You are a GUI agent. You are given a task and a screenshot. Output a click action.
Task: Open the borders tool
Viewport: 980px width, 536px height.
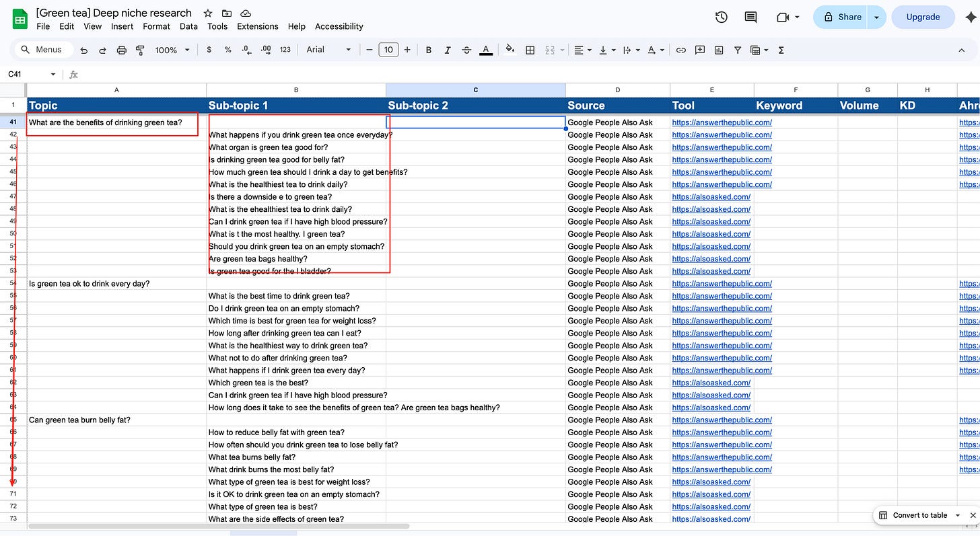pyautogui.click(x=530, y=50)
